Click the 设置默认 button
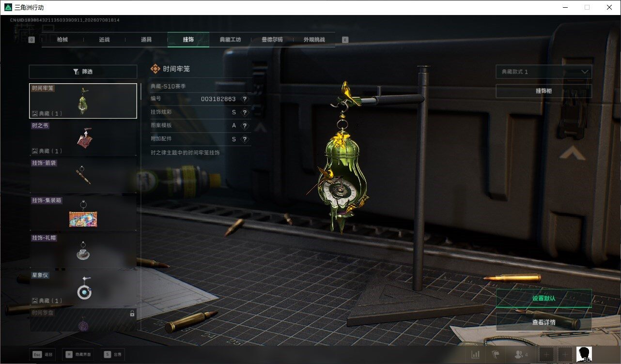 point(543,298)
